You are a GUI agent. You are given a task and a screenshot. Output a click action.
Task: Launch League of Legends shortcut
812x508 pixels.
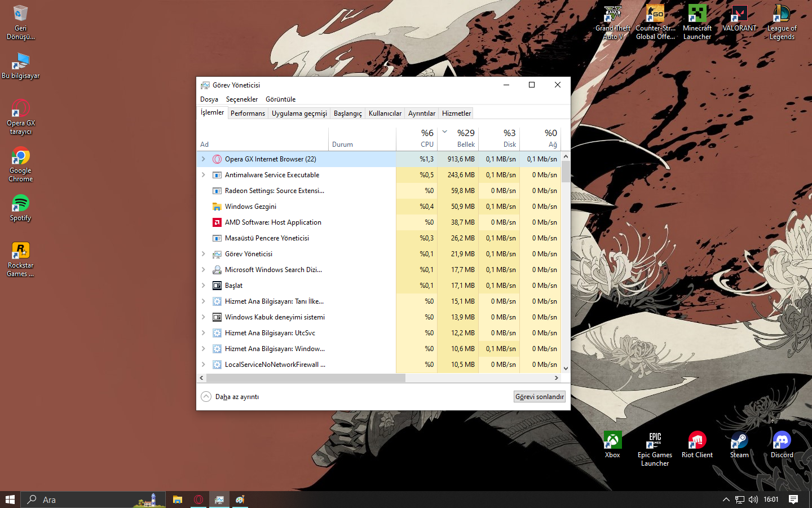pos(782,23)
